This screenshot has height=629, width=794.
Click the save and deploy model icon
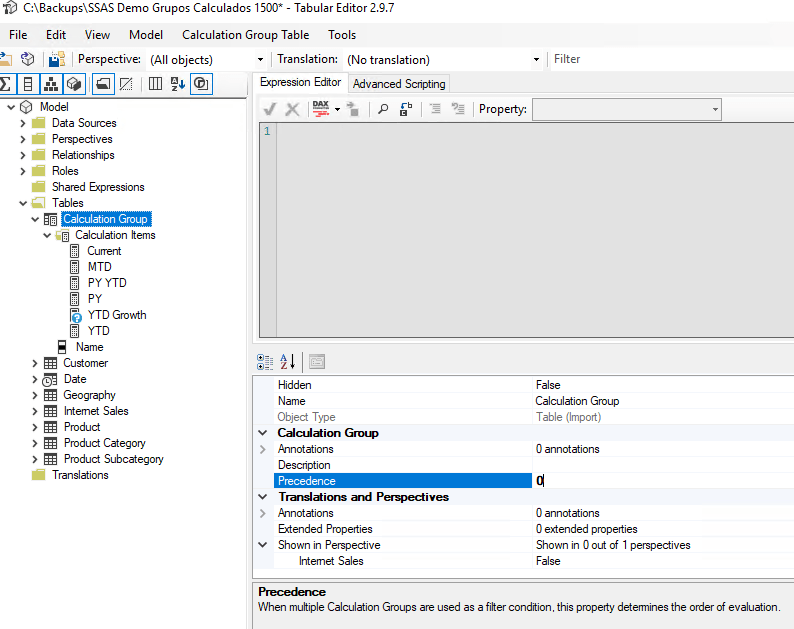point(57,59)
